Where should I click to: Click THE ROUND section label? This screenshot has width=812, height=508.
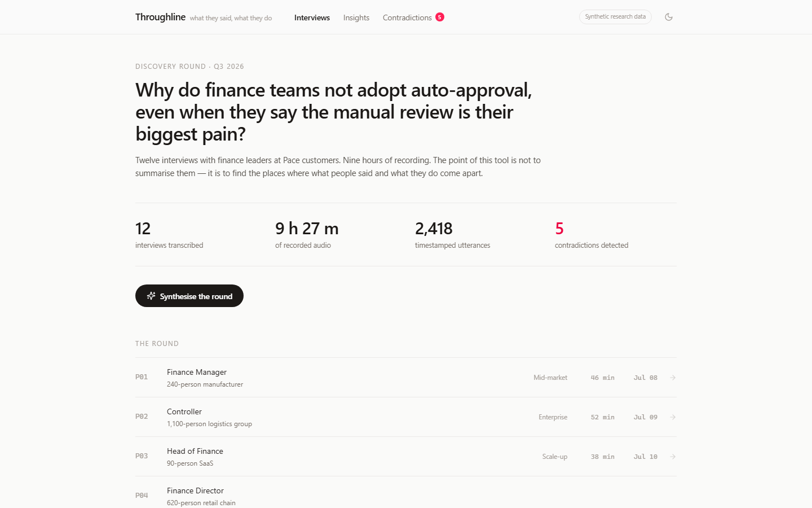click(157, 344)
